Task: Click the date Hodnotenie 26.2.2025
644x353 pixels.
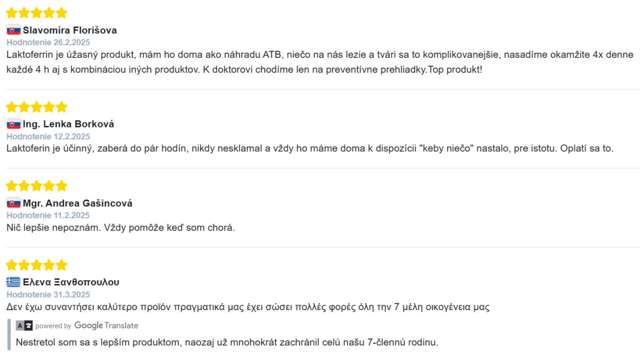Action: point(48,42)
